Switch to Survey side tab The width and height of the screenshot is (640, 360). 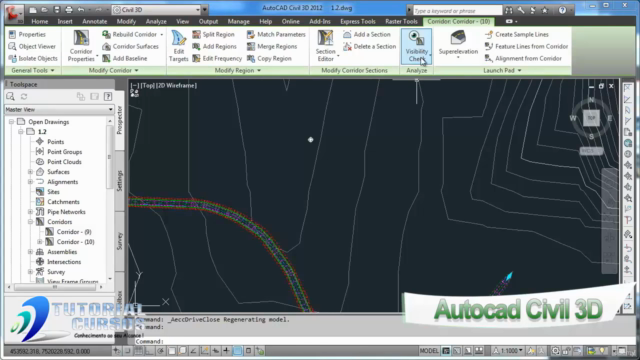[x=120, y=241]
